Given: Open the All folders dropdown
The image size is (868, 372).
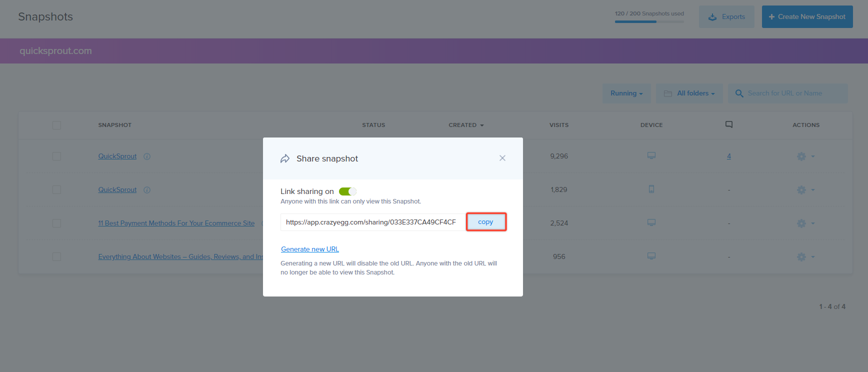Looking at the screenshot, I should pyautogui.click(x=689, y=93).
